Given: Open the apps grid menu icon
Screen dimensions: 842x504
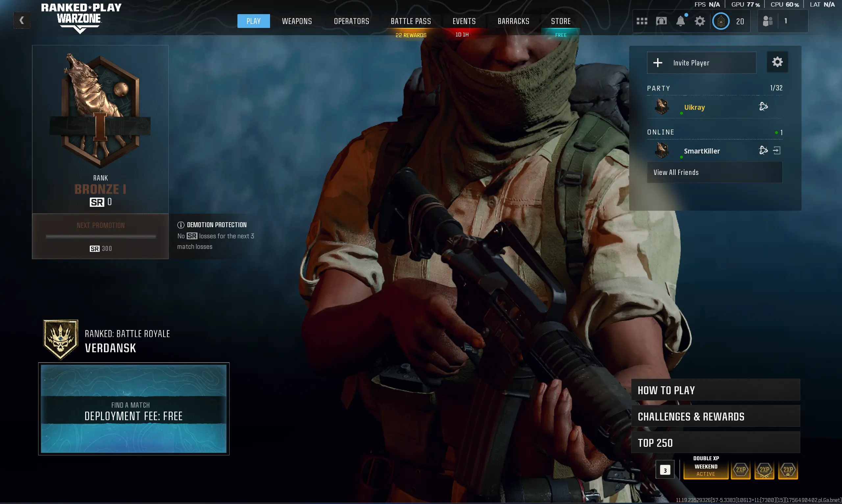Looking at the screenshot, I should click(x=642, y=21).
